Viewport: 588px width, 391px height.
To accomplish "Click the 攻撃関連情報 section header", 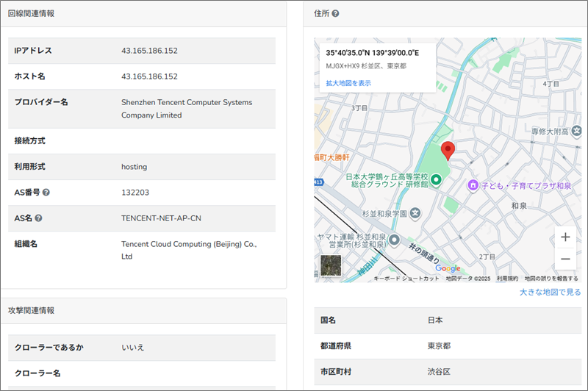I will coord(31,310).
